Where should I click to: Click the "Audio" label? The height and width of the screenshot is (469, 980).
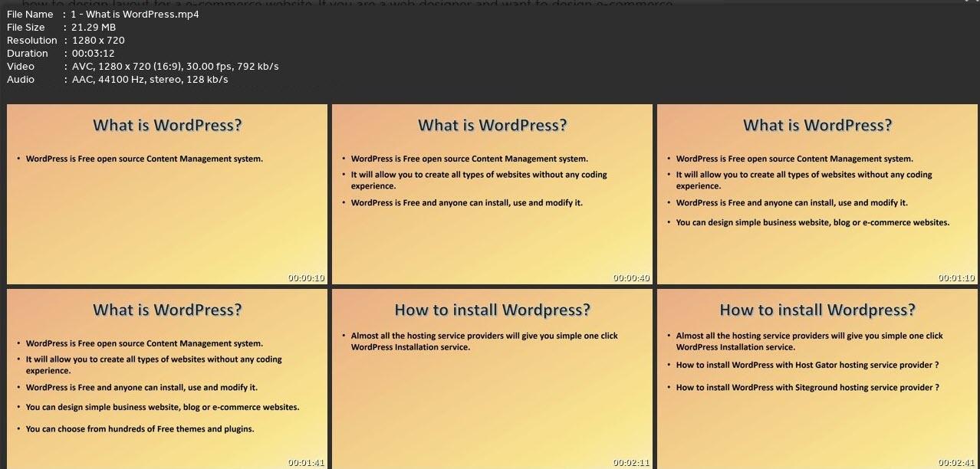coord(21,79)
